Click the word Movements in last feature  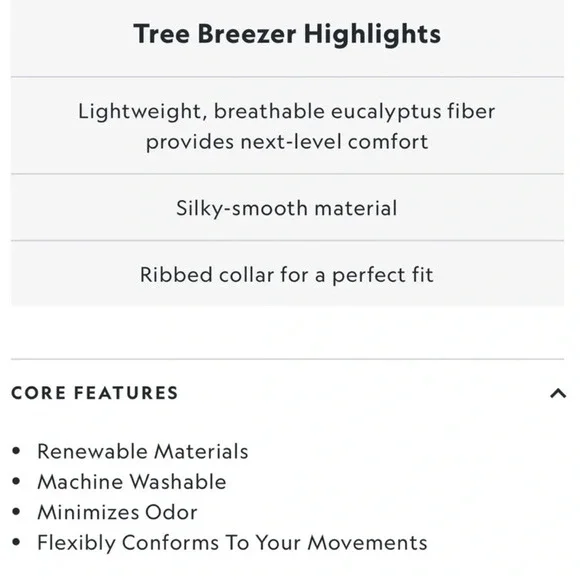coord(367,543)
